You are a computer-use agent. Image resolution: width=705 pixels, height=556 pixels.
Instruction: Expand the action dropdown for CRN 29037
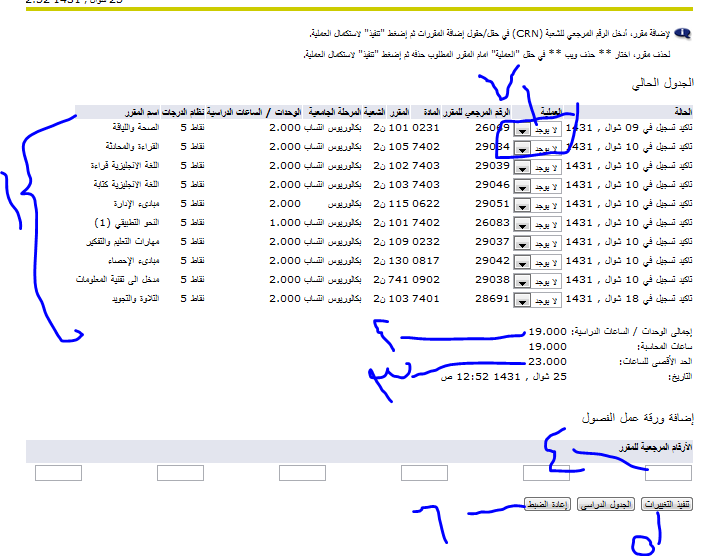pos(537,244)
